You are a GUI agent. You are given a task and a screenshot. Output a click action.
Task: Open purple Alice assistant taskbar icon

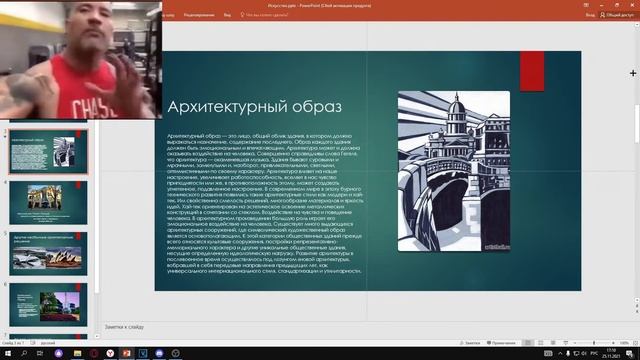click(x=58, y=353)
